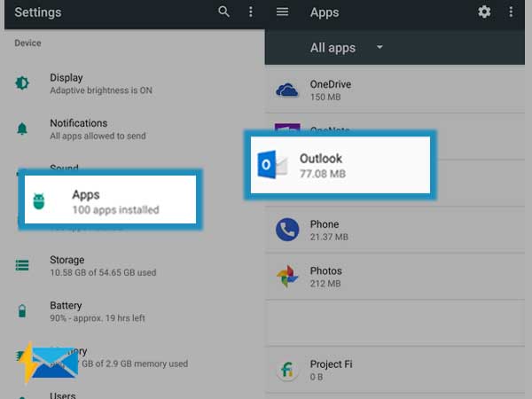Open Storage settings entry

tap(134, 266)
